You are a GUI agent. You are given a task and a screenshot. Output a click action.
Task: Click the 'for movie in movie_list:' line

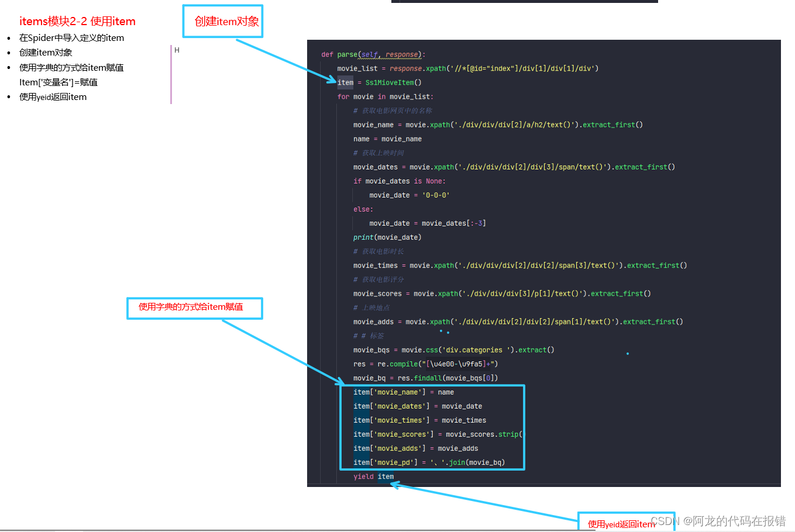385,96
